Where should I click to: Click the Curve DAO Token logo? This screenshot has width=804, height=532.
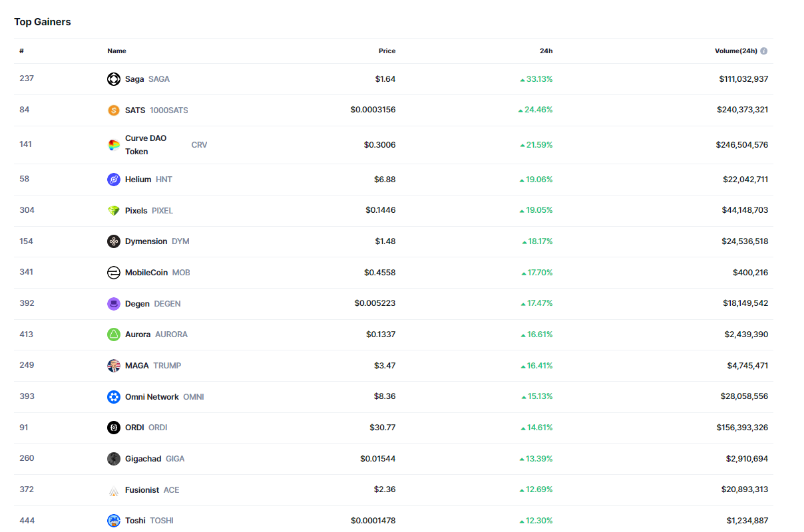pos(114,145)
